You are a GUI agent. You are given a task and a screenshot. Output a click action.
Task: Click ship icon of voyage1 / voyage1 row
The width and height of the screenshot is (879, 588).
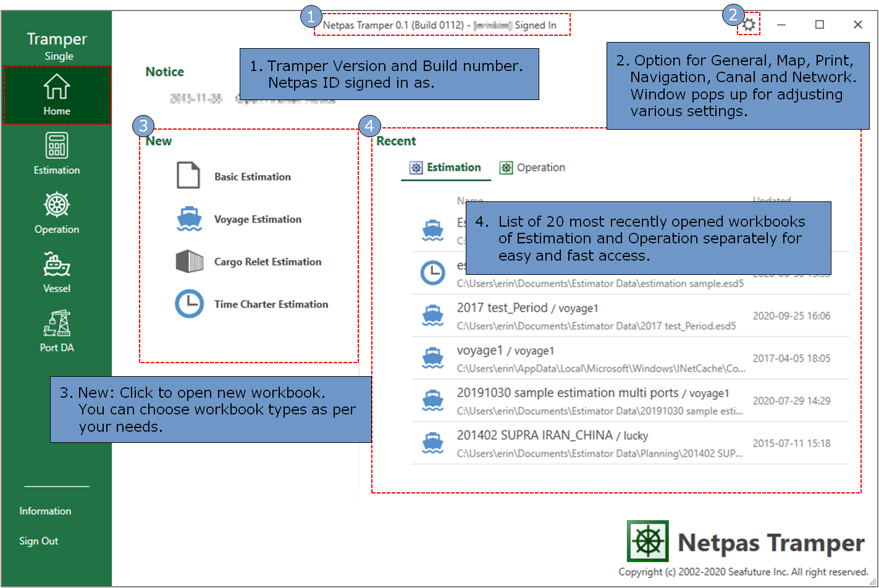[432, 358]
